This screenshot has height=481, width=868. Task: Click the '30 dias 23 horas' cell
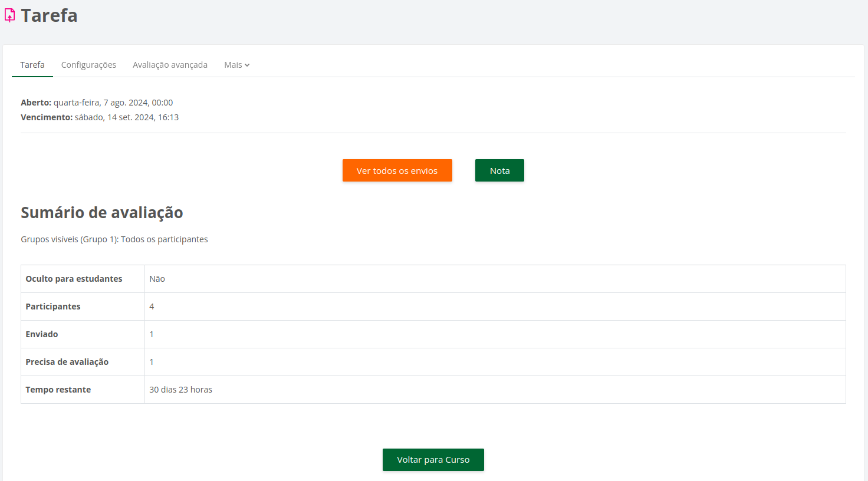pos(180,389)
